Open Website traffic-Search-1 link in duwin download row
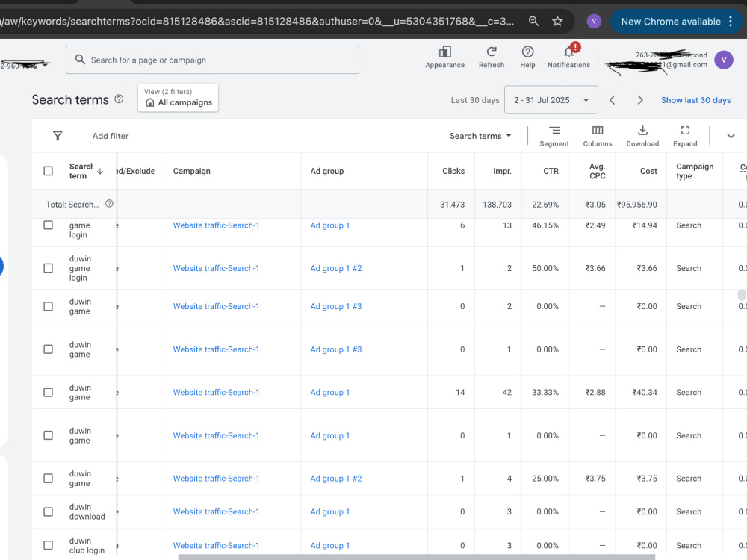Image resolution: width=747 pixels, height=560 pixels. (x=216, y=512)
